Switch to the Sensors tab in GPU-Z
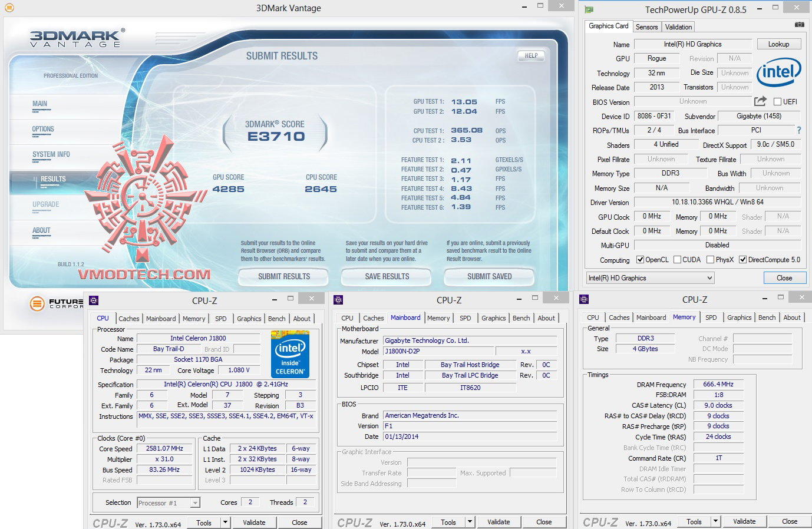This screenshot has width=812, height=529. pyautogui.click(x=646, y=27)
